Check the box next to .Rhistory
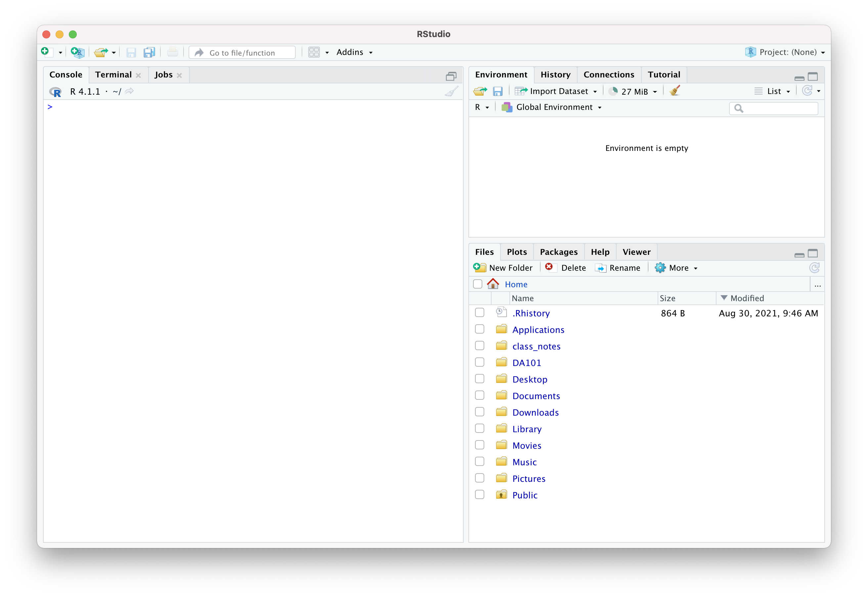The height and width of the screenshot is (597, 868). click(480, 313)
